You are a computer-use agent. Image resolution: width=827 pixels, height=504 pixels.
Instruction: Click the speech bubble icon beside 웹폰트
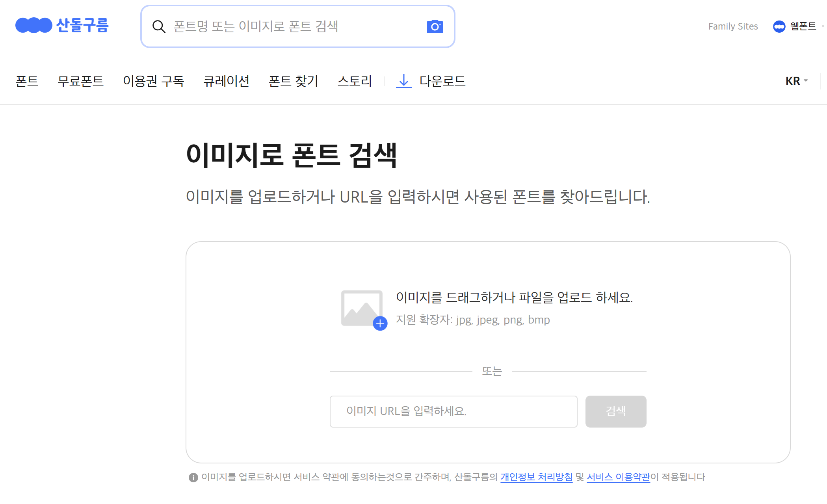[779, 26]
